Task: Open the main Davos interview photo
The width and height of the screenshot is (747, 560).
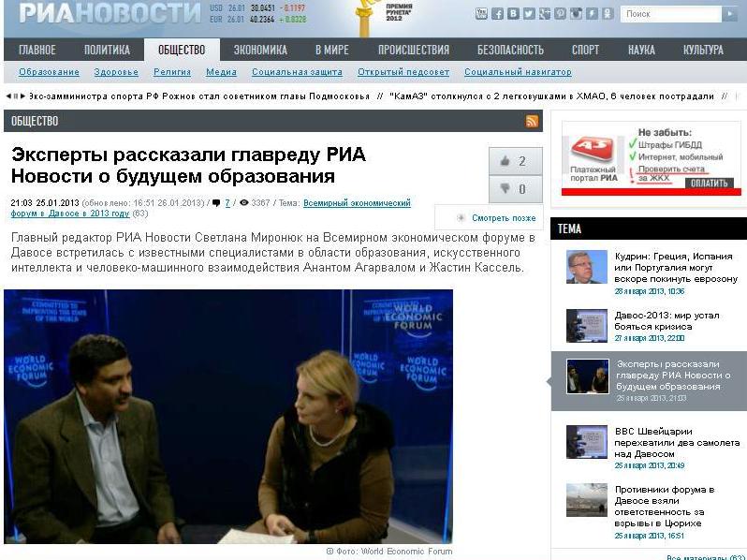Action: pos(228,416)
